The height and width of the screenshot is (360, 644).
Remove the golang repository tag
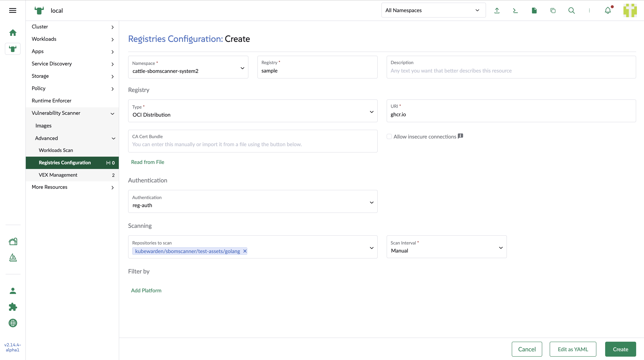[x=245, y=251]
